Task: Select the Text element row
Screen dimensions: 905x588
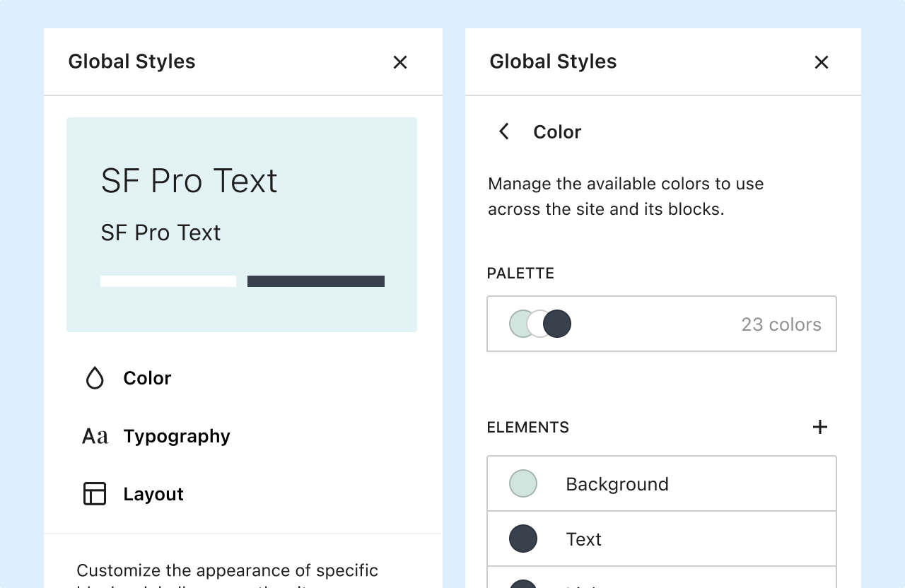Action: pos(662,539)
